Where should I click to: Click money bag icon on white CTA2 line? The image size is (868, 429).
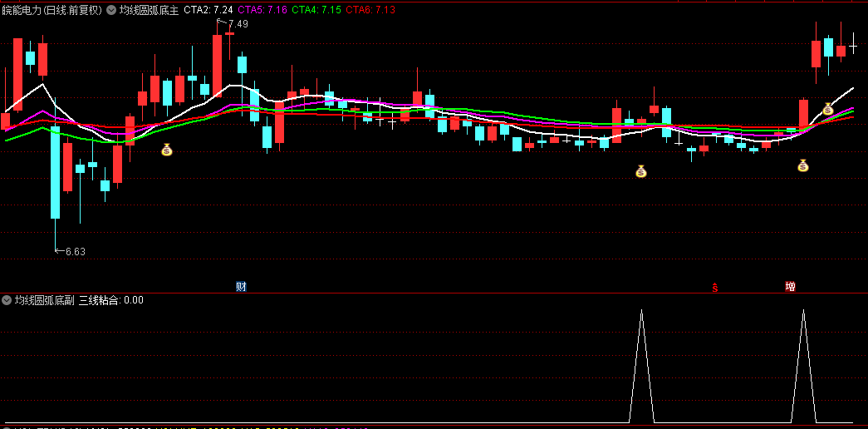pyautogui.click(x=827, y=109)
